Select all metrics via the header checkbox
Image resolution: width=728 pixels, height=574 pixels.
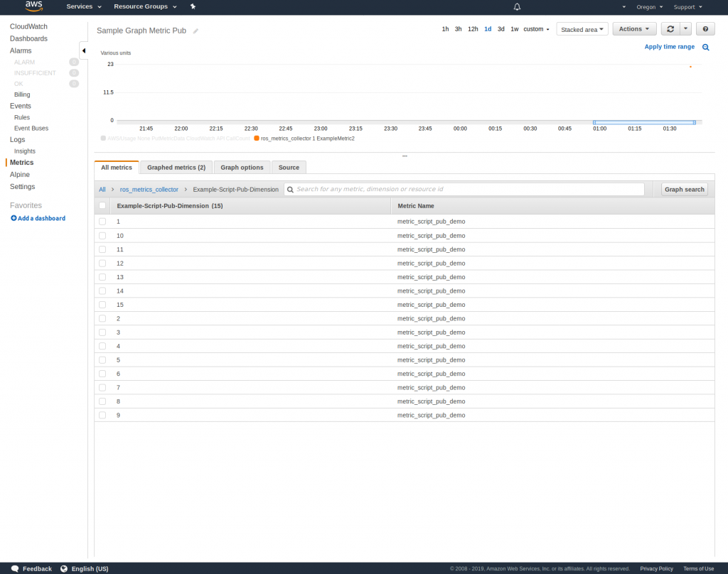(x=102, y=205)
